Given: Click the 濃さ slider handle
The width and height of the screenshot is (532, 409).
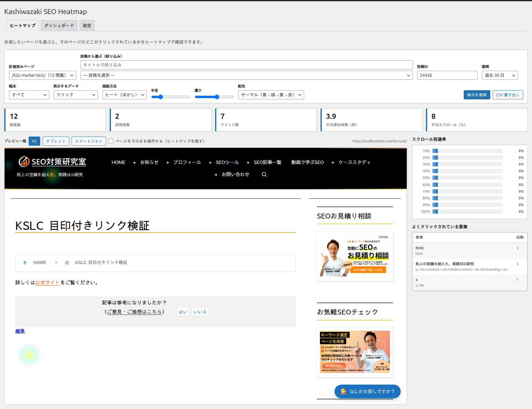Looking at the screenshot, I should 217,97.
